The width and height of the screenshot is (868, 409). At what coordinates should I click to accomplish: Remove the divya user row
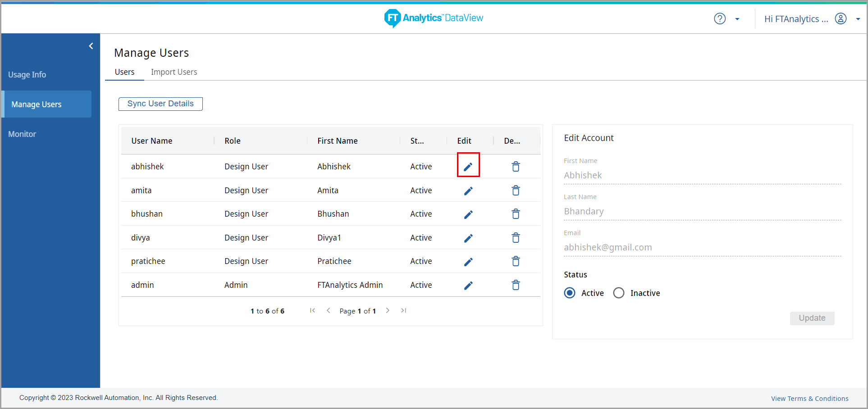coord(516,238)
